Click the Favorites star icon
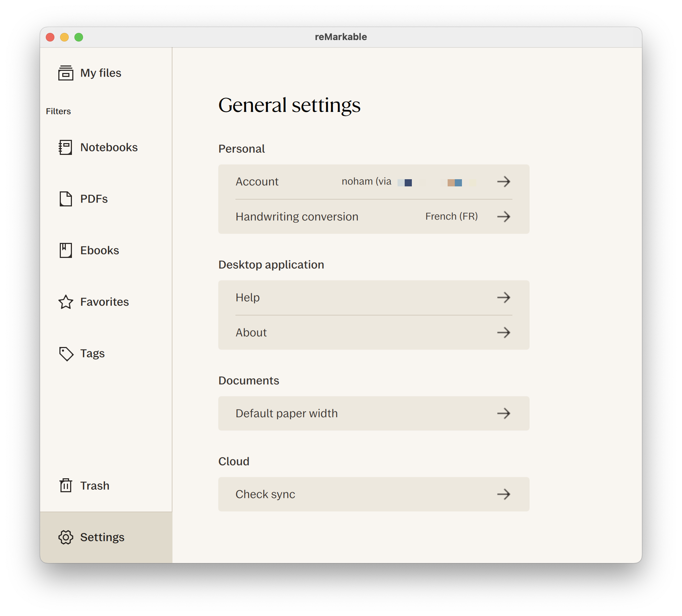 [x=65, y=302]
